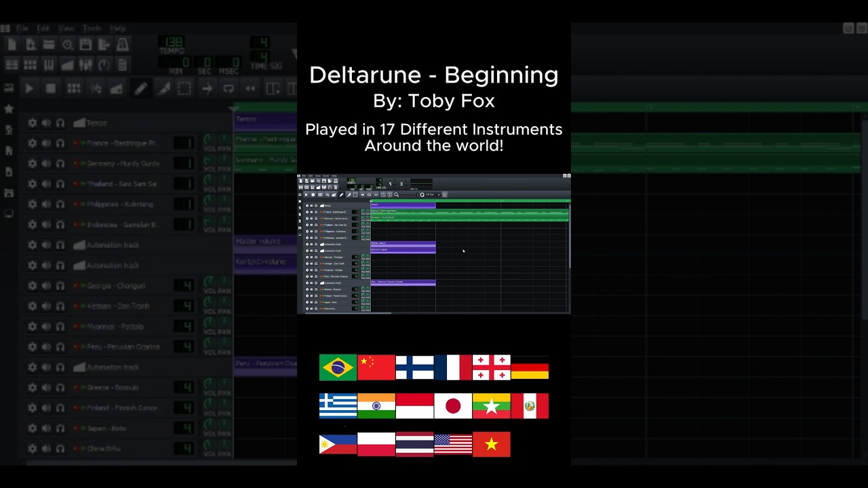
Task: Open gear menu of Tempo track in background
Action: [x=32, y=123]
